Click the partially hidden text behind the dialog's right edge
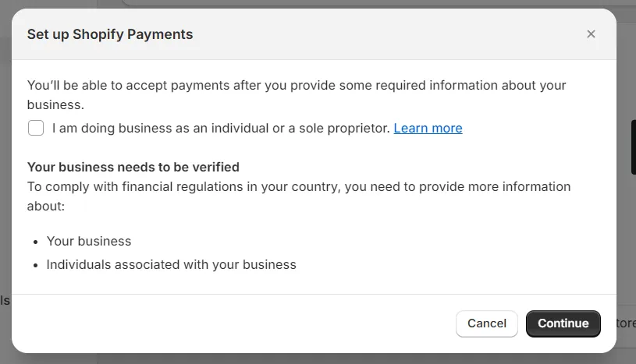This screenshot has height=364, width=636. (626, 323)
